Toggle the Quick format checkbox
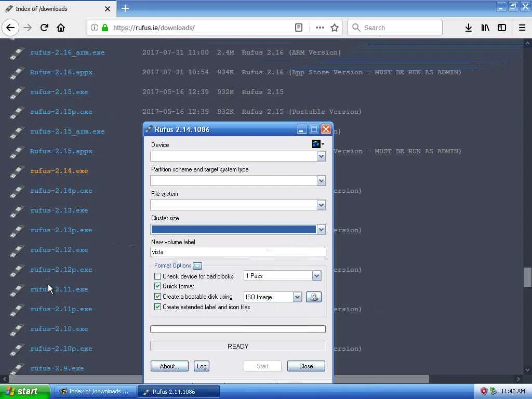Screen dimensions: 532x399 click(x=157, y=286)
